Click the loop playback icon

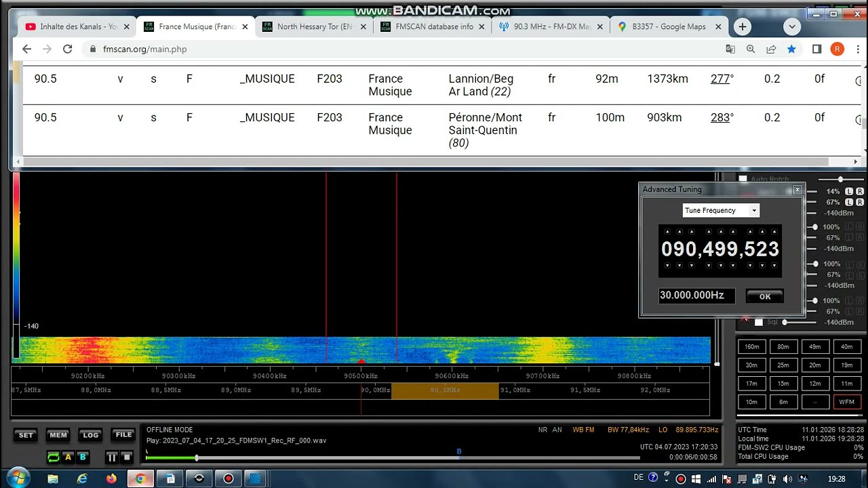pos(53,457)
